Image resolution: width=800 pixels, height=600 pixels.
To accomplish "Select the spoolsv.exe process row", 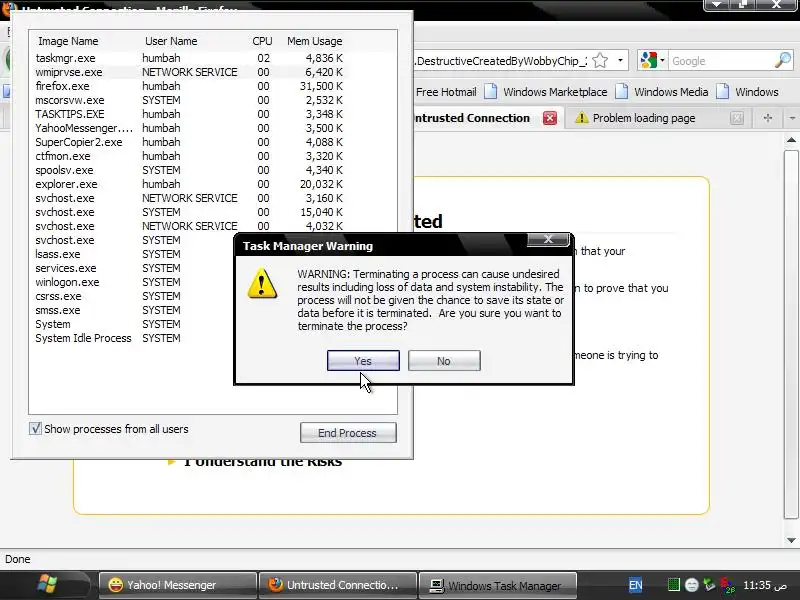I will pos(189,170).
